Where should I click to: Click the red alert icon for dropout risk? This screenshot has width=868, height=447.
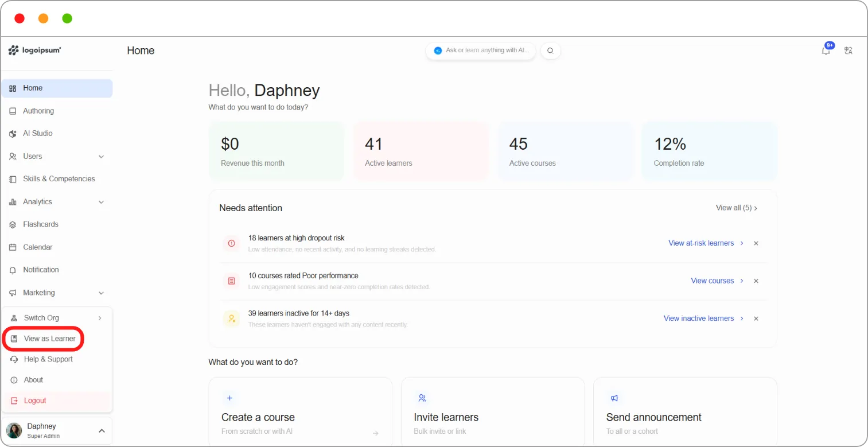tap(231, 243)
